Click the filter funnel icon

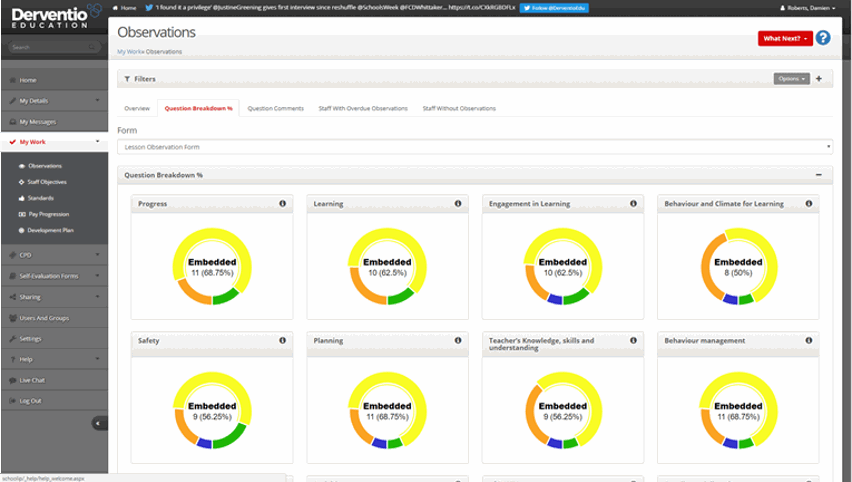[127, 79]
